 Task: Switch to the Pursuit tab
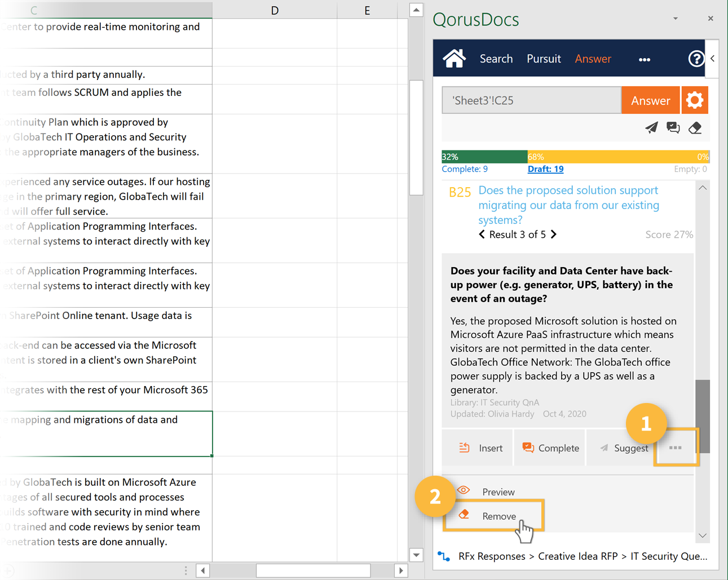(543, 59)
